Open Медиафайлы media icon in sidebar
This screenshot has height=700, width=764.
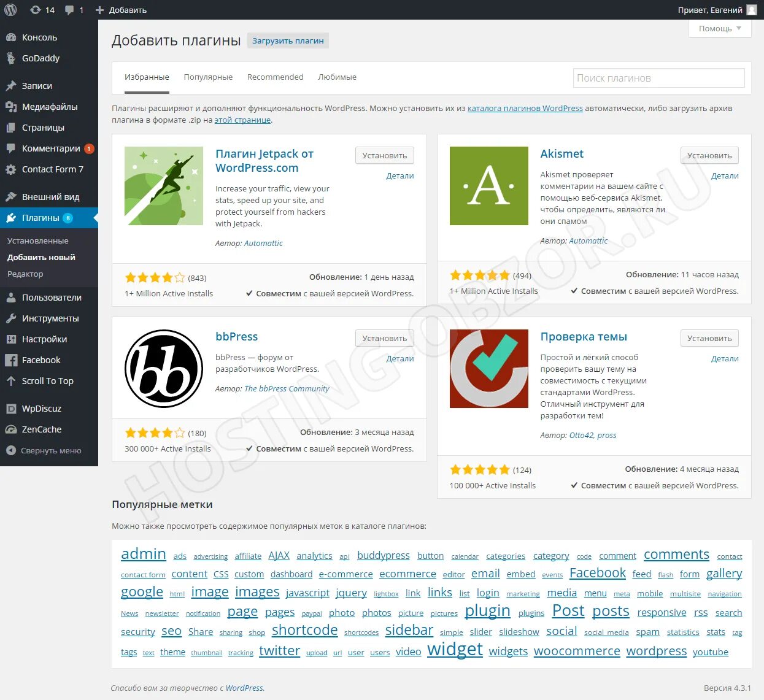(x=11, y=107)
